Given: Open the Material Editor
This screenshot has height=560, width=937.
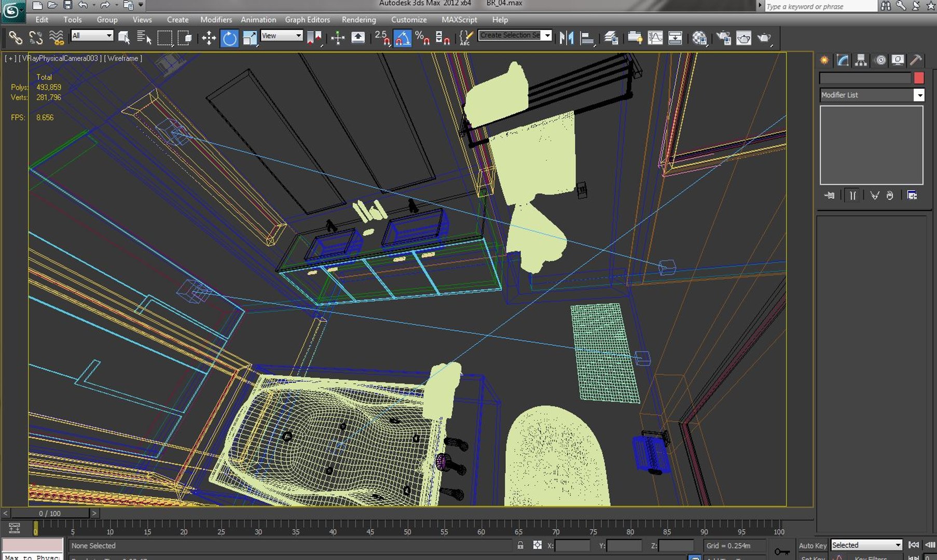Looking at the screenshot, I should (x=699, y=38).
